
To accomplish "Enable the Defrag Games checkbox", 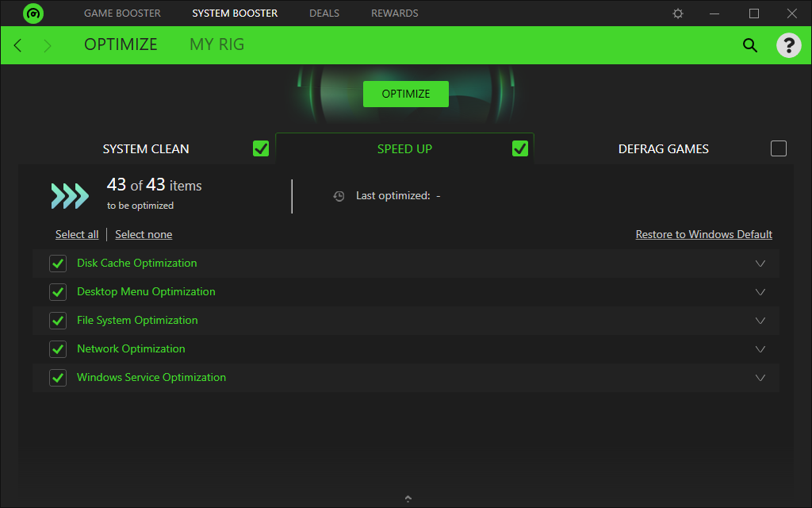I will point(779,148).
